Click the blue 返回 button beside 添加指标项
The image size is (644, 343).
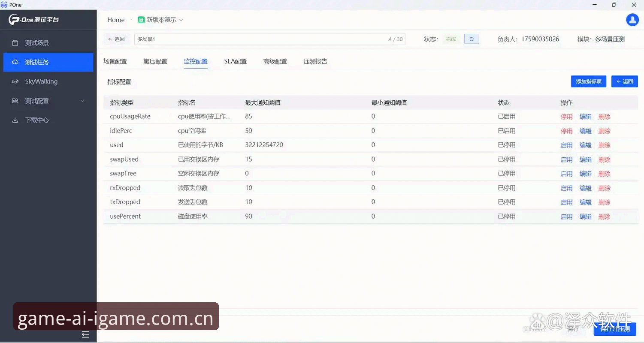pyautogui.click(x=625, y=81)
